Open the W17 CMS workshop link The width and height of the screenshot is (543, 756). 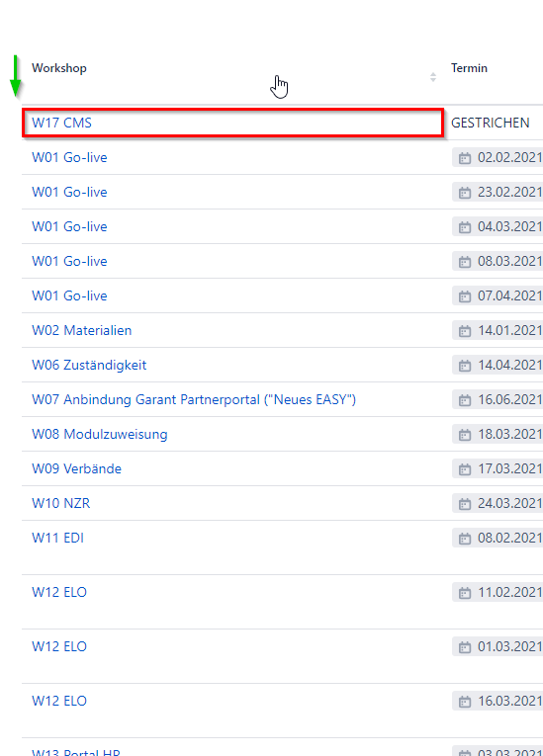click(61, 123)
